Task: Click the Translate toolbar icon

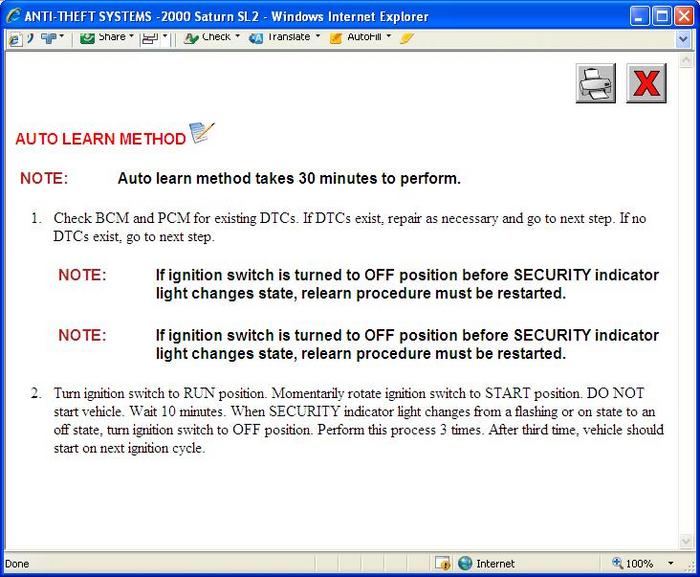Action: 256,38
